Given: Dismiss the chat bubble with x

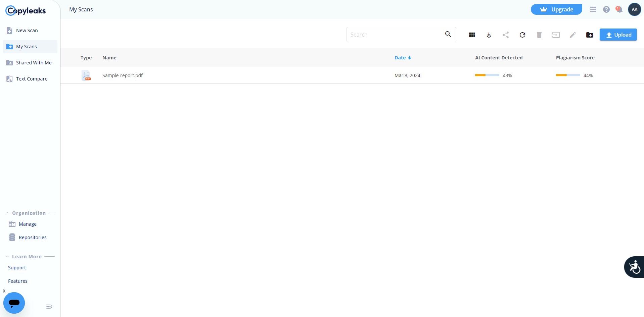Looking at the screenshot, I should tap(4, 291).
